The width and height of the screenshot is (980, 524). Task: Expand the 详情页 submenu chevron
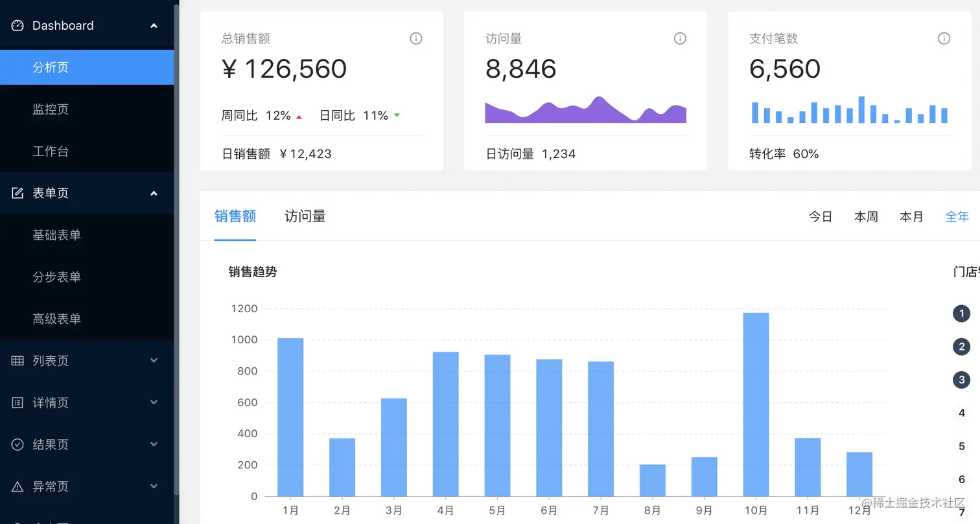tap(154, 402)
